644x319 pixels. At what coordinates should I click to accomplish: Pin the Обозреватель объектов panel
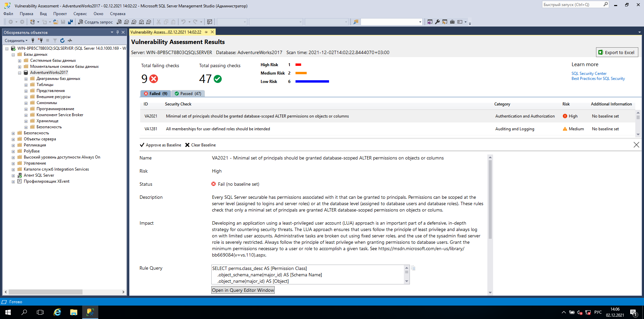pyautogui.click(x=117, y=32)
